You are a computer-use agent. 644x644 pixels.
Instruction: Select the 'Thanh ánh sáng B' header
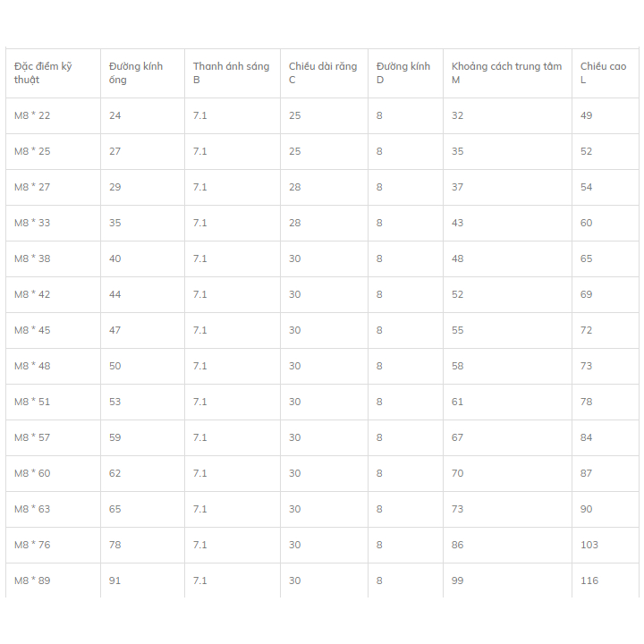(x=231, y=72)
